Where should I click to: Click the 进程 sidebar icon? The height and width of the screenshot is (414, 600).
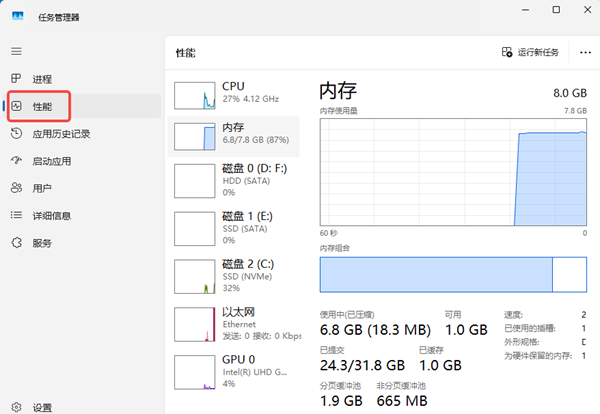pyautogui.click(x=16, y=78)
